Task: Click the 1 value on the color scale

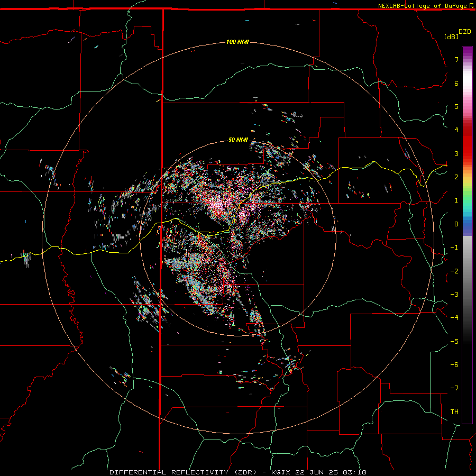Action: click(x=456, y=200)
